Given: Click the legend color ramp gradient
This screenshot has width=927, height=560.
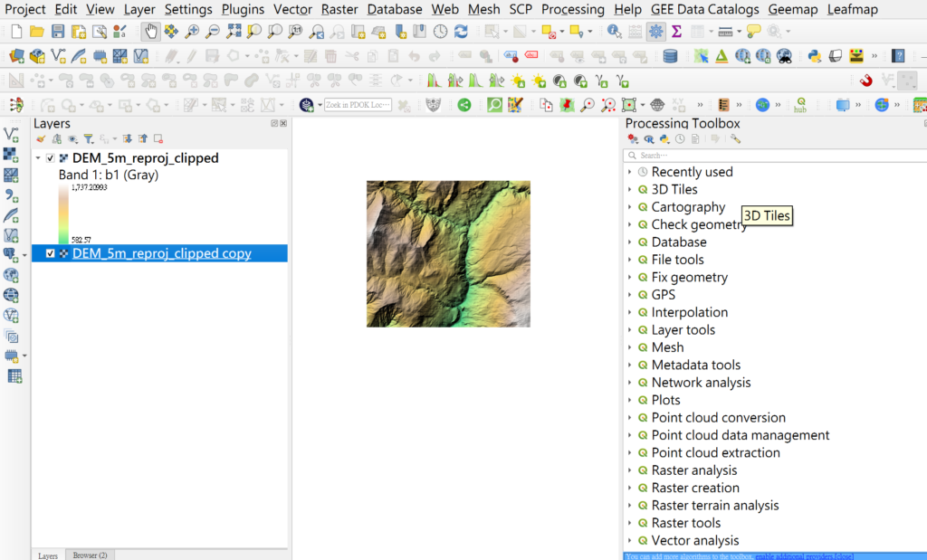Looking at the screenshot, I should coord(63,214).
